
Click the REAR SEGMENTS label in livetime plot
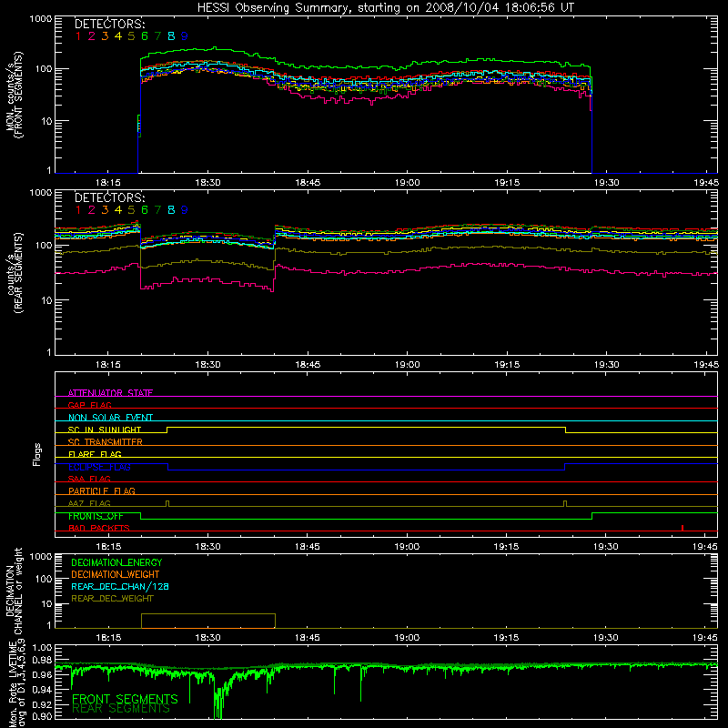tap(121, 709)
